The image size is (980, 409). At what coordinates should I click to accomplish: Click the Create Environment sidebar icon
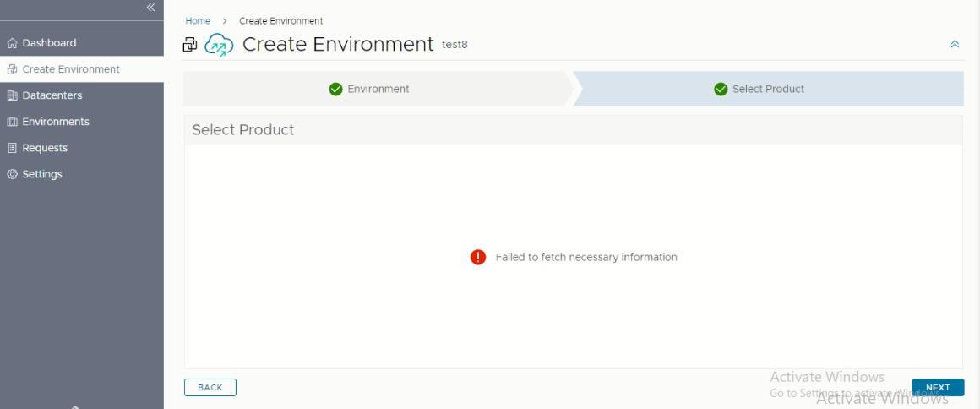pyautogui.click(x=12, y=69)
